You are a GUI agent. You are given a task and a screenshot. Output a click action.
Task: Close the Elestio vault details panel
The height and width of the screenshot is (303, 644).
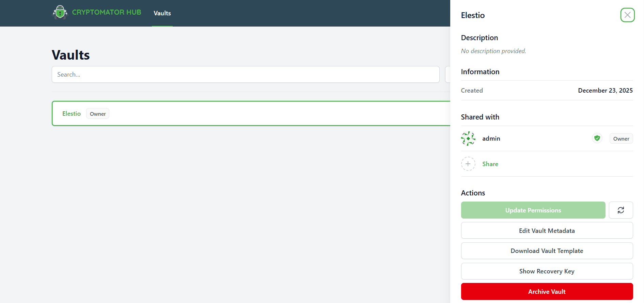(627, 15)
